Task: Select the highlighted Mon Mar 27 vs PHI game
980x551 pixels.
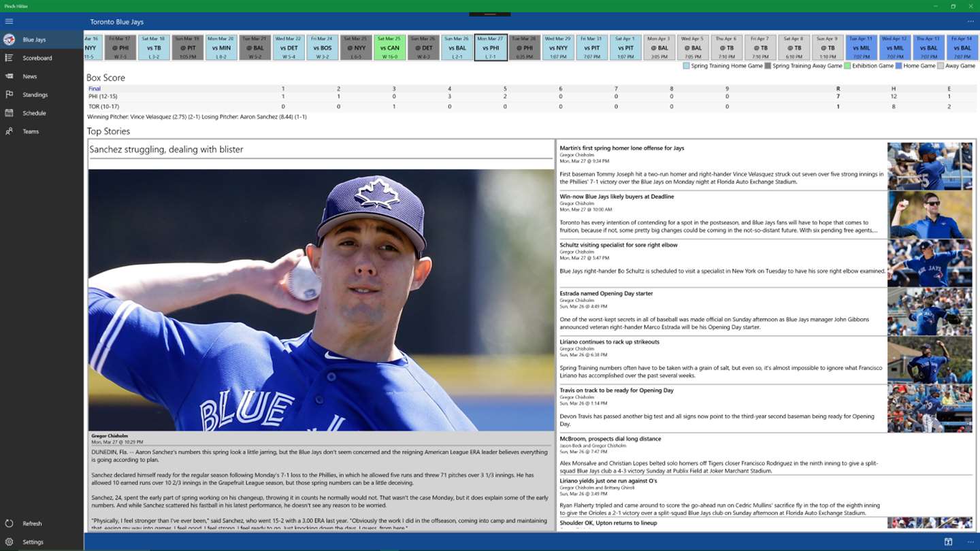Action: coord(491,48)
